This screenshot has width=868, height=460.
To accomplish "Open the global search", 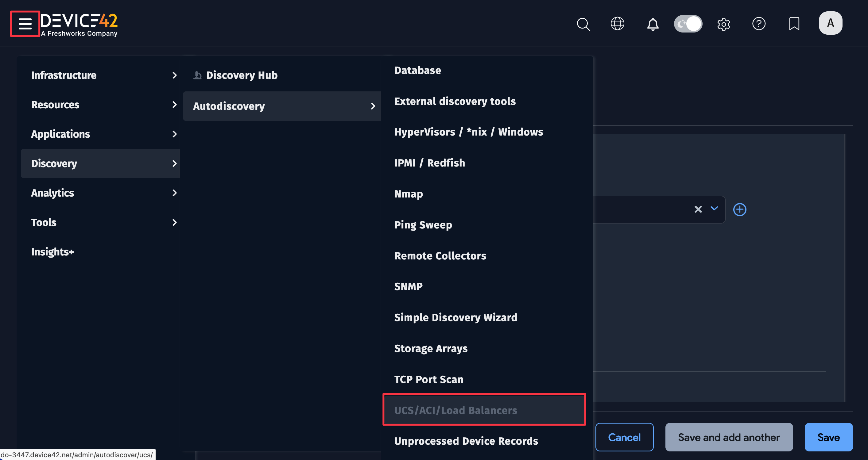I will point(583,24).
